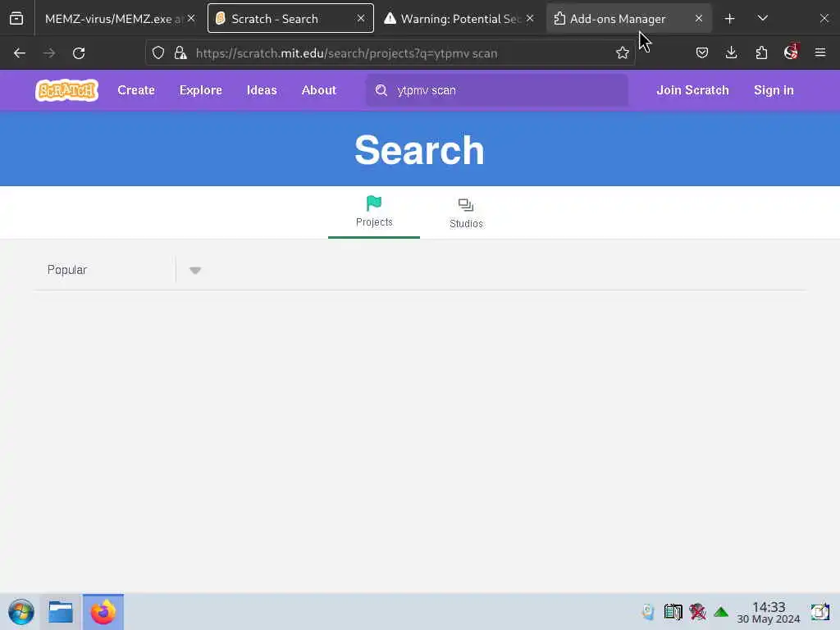Close the Add-ons Manager tab
The height and width of the screenshot is (630, 840).
click(x=699, y=18)
